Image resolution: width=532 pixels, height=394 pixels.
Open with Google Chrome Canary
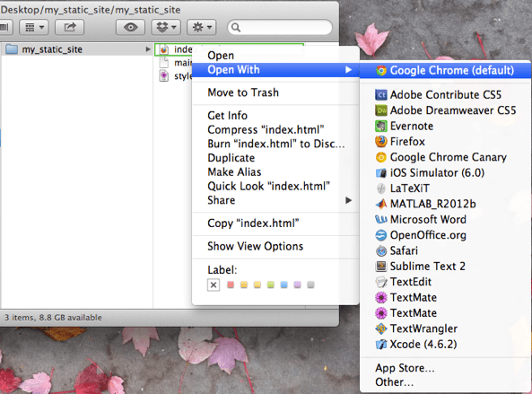(445, 157)
